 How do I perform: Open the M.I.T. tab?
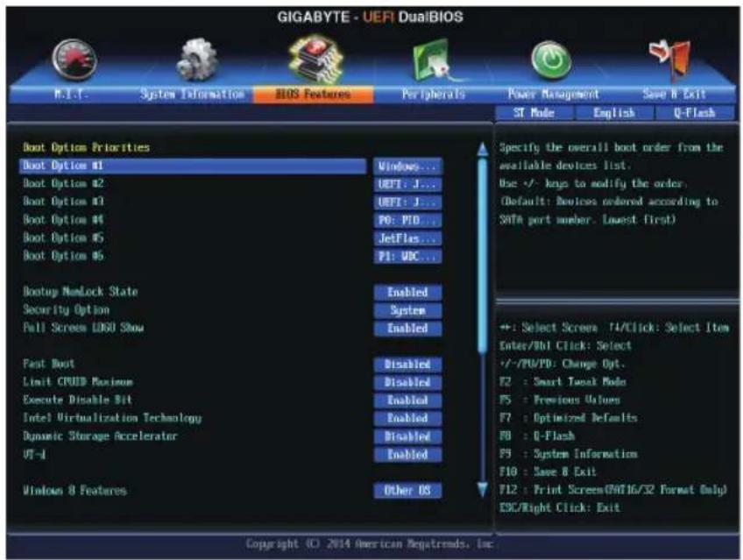pyautogui.click(x=71, y=94)
